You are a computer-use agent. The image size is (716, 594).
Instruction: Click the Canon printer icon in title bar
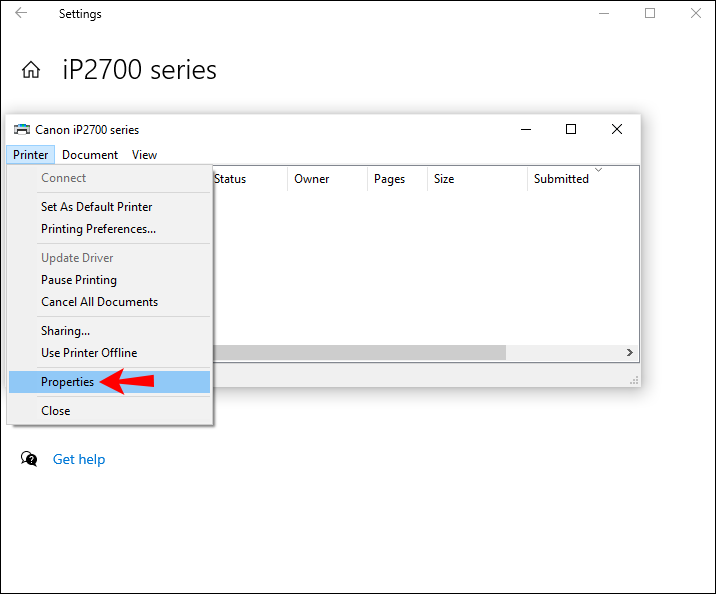(22, 130)
